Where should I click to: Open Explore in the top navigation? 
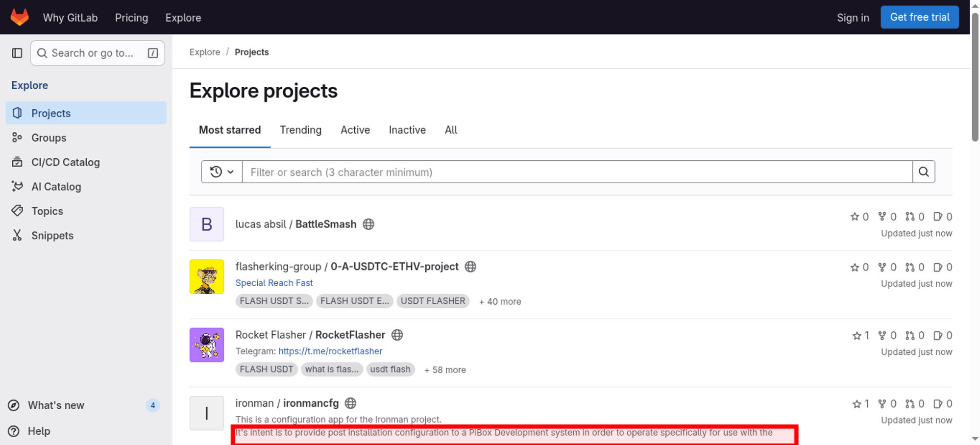click(183, 18)
